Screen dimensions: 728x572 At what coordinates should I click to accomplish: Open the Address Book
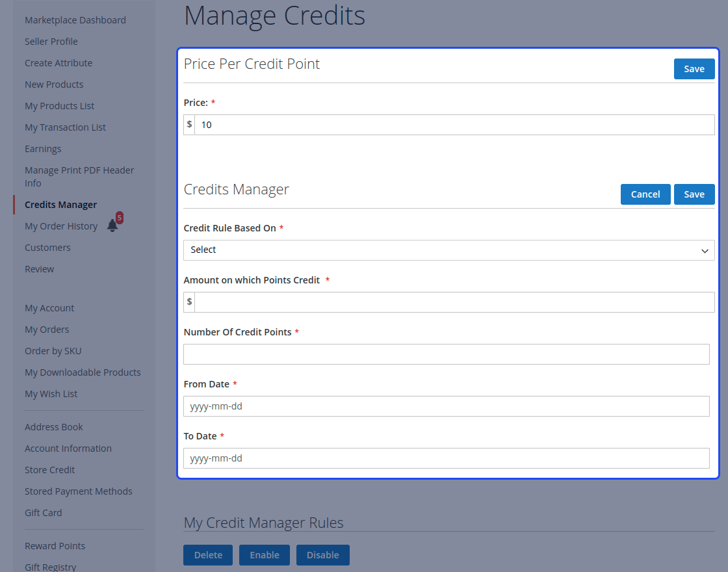pyautogui.click(x=54, y=426)
